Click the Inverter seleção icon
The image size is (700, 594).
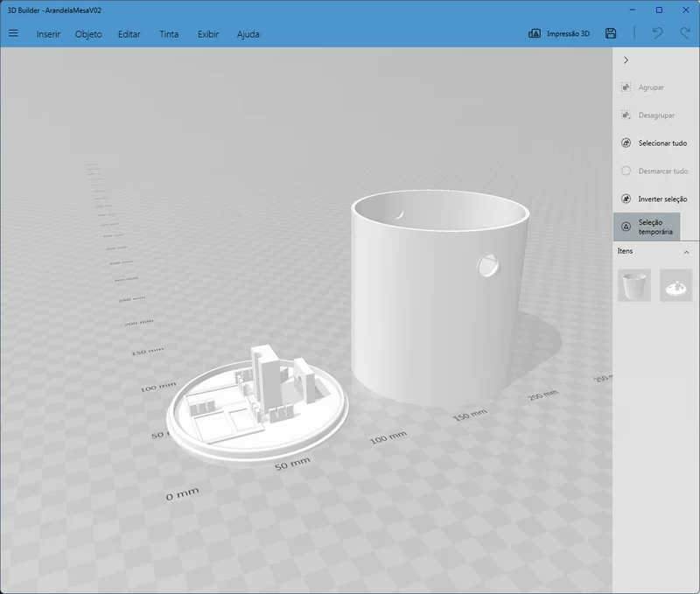pyautogui.click(x=626, y=199)
